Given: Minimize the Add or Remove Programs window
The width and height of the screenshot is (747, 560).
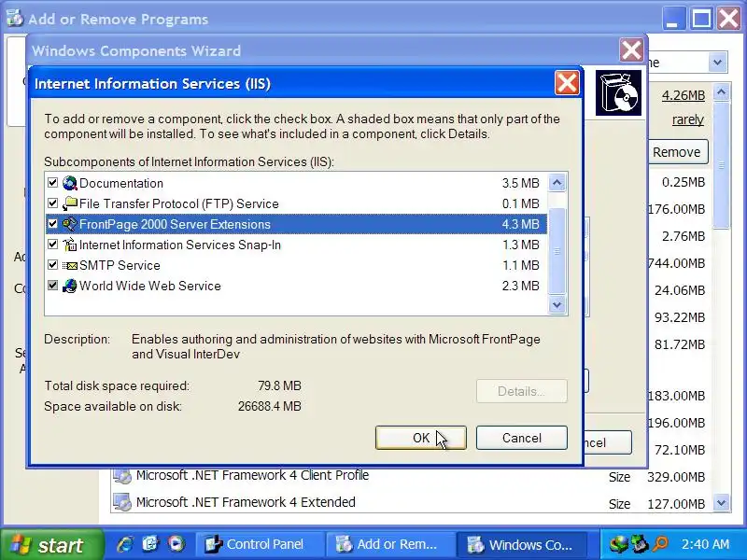Looking at the screenshot, I should click(673, 19).
